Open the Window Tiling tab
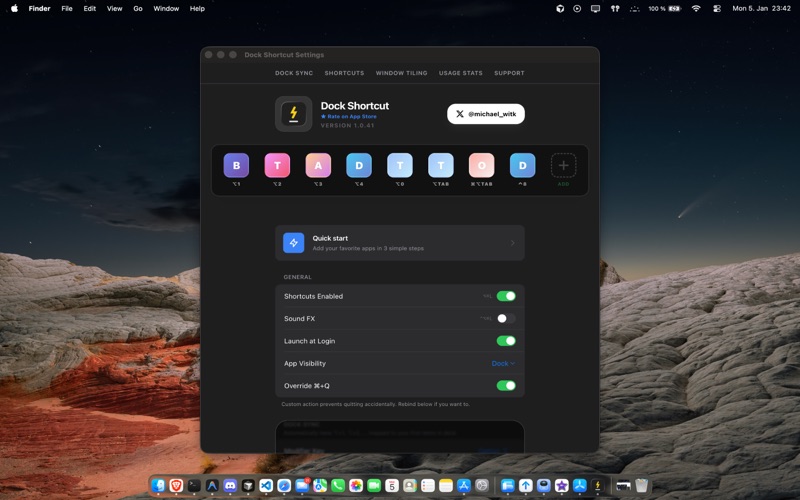 coord(402,73)
